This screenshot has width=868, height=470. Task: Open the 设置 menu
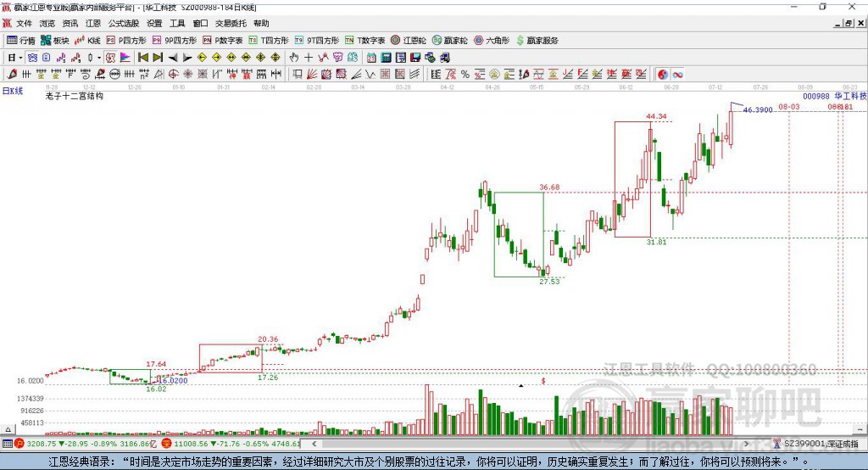[154, 23]
